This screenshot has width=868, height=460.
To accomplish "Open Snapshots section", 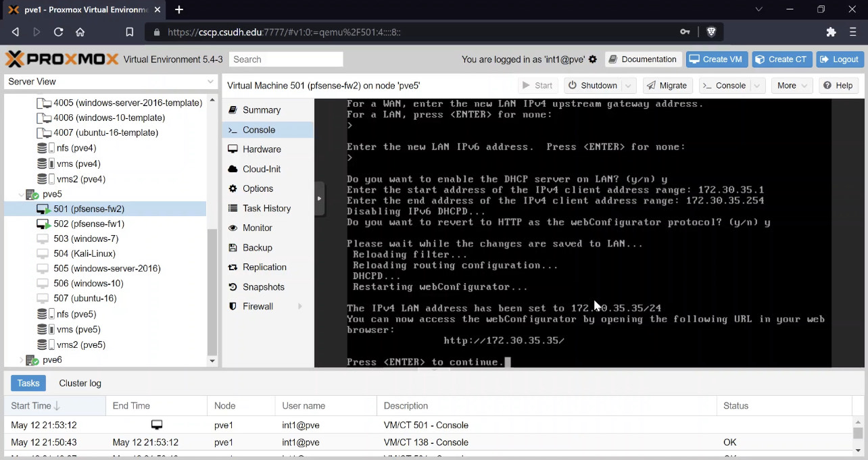I will click(263, 287).
